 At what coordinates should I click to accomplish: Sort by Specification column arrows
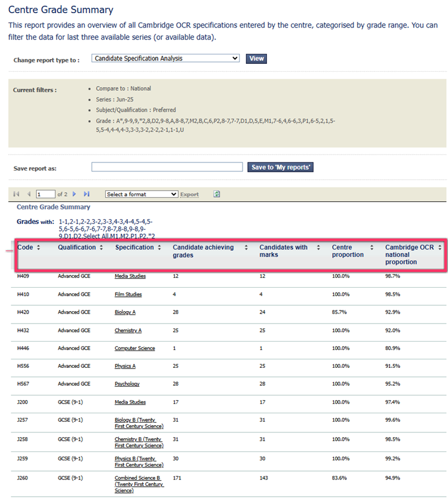click(159, 247)
